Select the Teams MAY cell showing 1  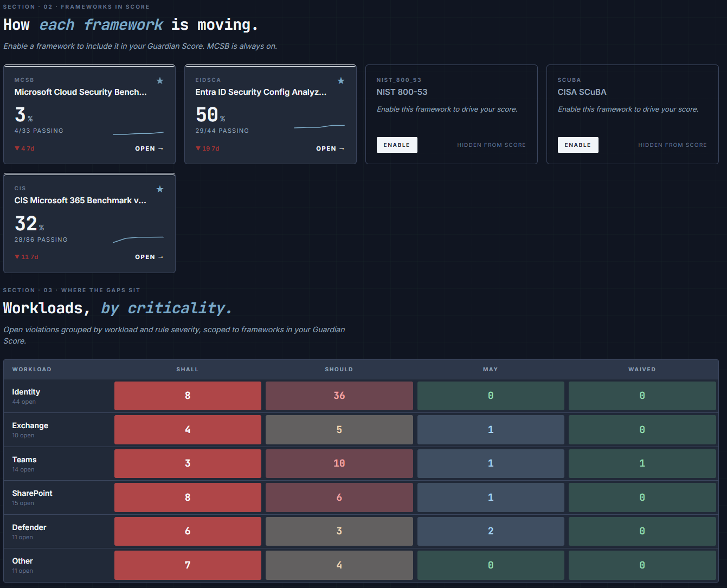pyautogui.click(x=491, y=463)
